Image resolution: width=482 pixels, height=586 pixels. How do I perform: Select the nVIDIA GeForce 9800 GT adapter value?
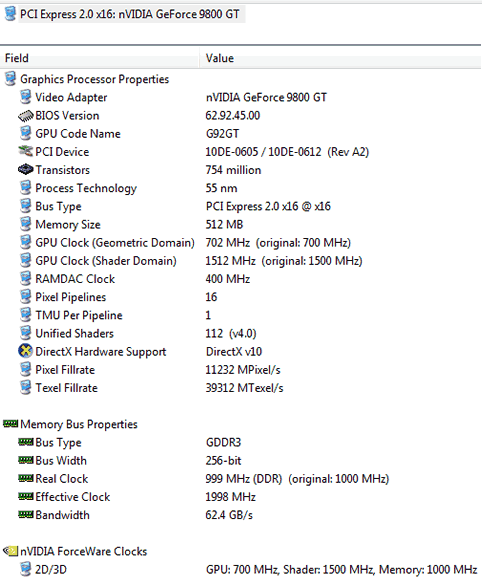[266, 98]
